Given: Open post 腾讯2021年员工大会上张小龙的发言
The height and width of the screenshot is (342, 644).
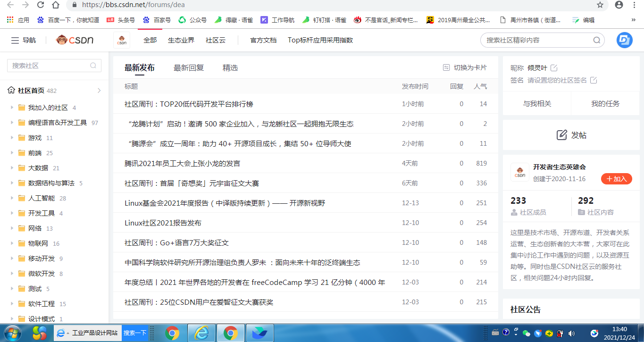Looking at the screenshot, I should point(182,163).
